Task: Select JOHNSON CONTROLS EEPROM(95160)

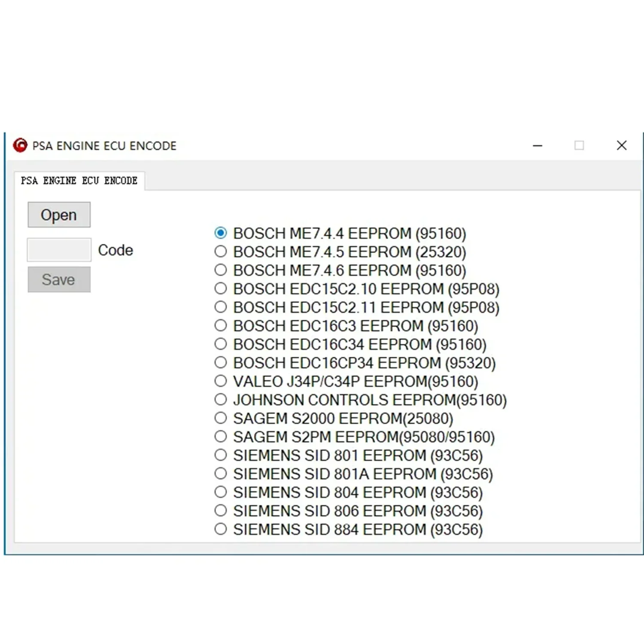Action: pyautogui.click(x=361, y=400)
